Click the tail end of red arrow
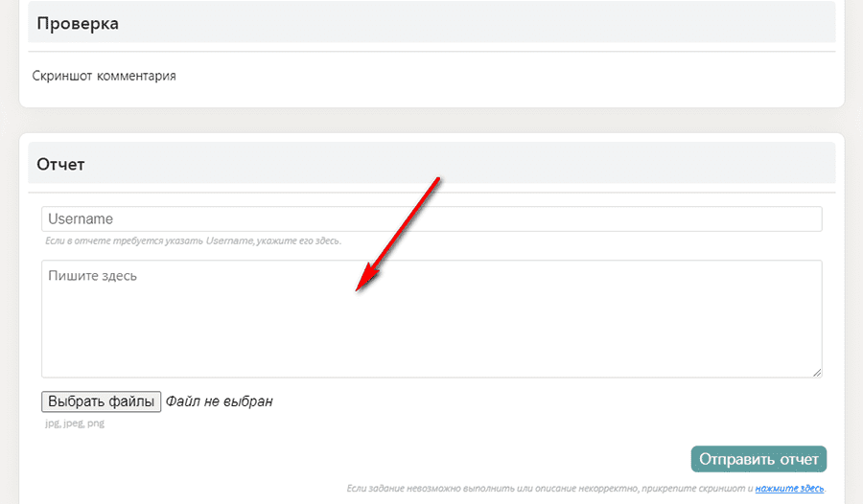This screenshot has width=863, height=504. [438, 178]
